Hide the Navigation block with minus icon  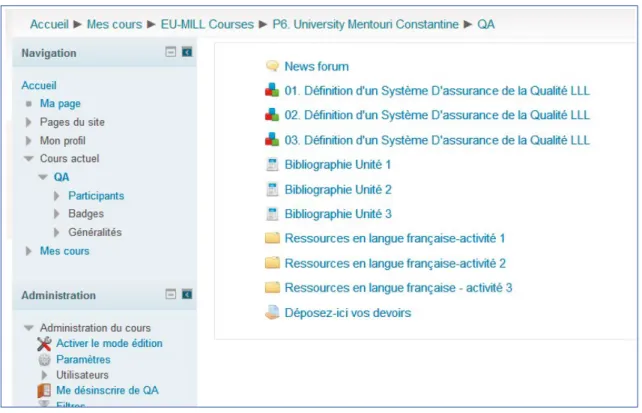[171, 52]
